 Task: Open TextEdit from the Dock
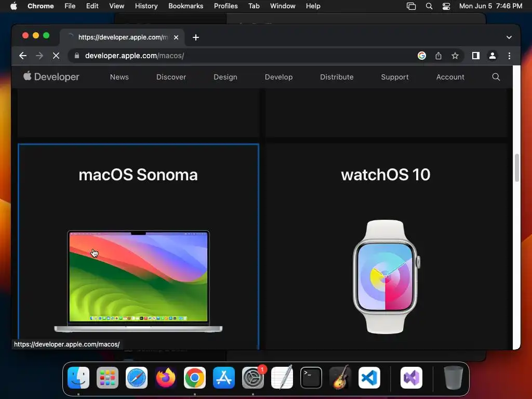coord(282,378)
